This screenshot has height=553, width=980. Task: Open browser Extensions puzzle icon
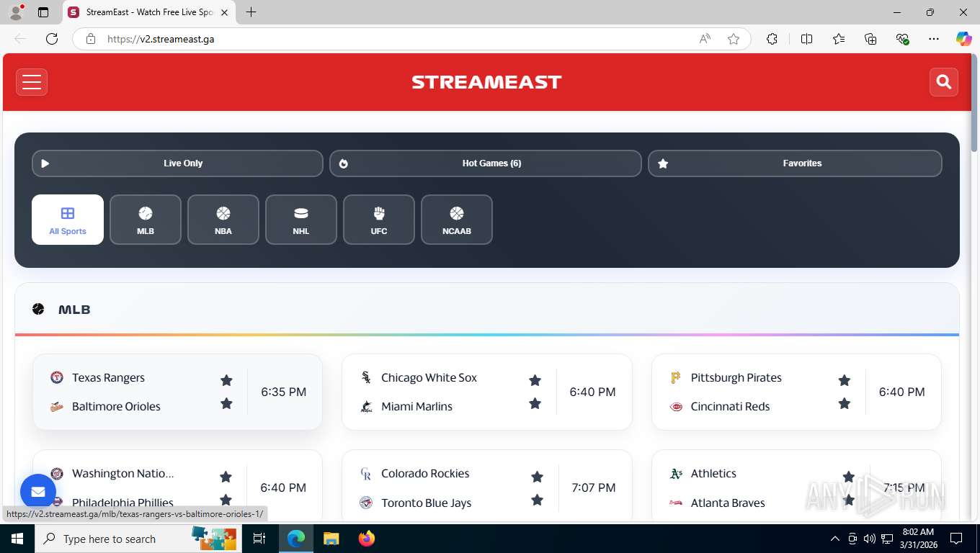click(772, 39)
